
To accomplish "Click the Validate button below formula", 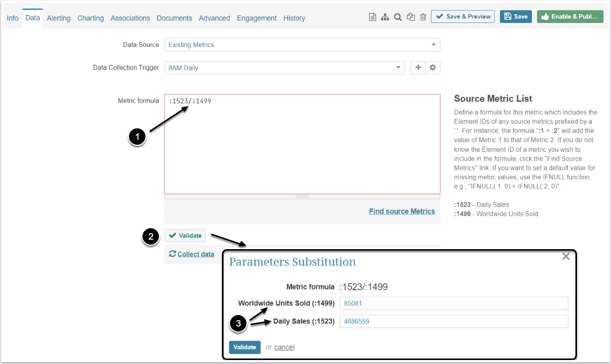I will tap(185, 236).
